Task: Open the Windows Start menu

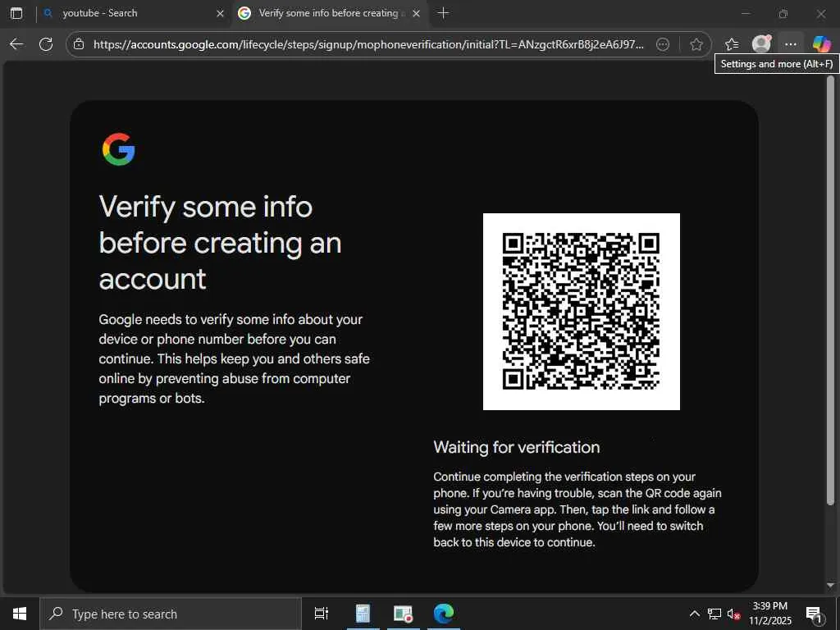Action: click(20, 614)
